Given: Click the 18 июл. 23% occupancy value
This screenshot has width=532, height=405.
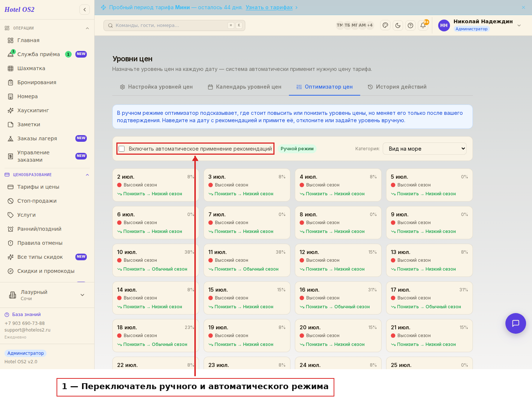Looking at the screenshot, I should pos(189,327).
